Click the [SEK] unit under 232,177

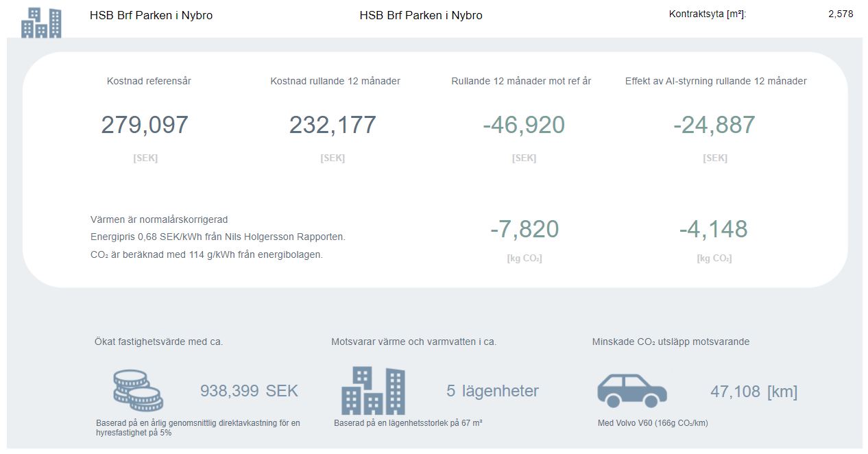[333, 158]
